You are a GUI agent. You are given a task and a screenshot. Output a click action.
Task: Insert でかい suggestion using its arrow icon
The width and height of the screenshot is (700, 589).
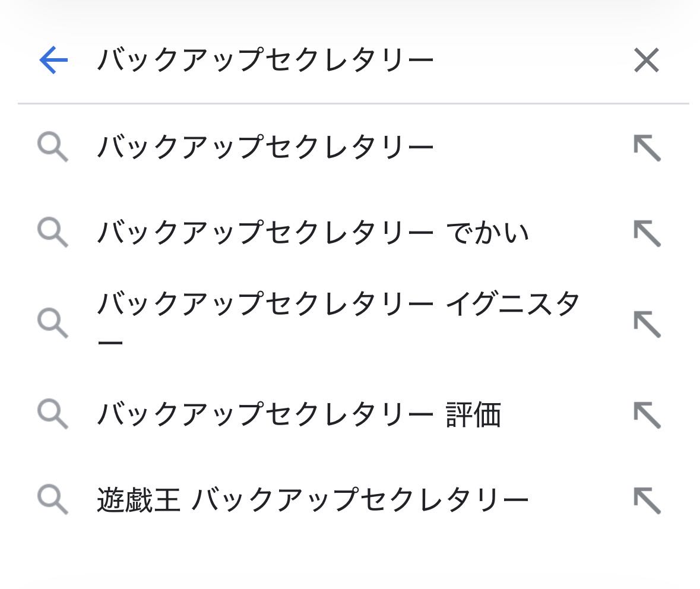coord(647,233)
